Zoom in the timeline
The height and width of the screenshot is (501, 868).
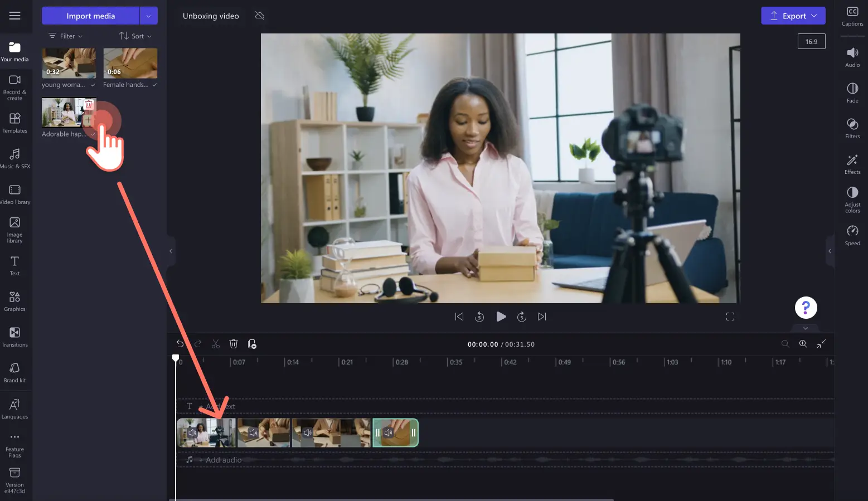point(803,344)
